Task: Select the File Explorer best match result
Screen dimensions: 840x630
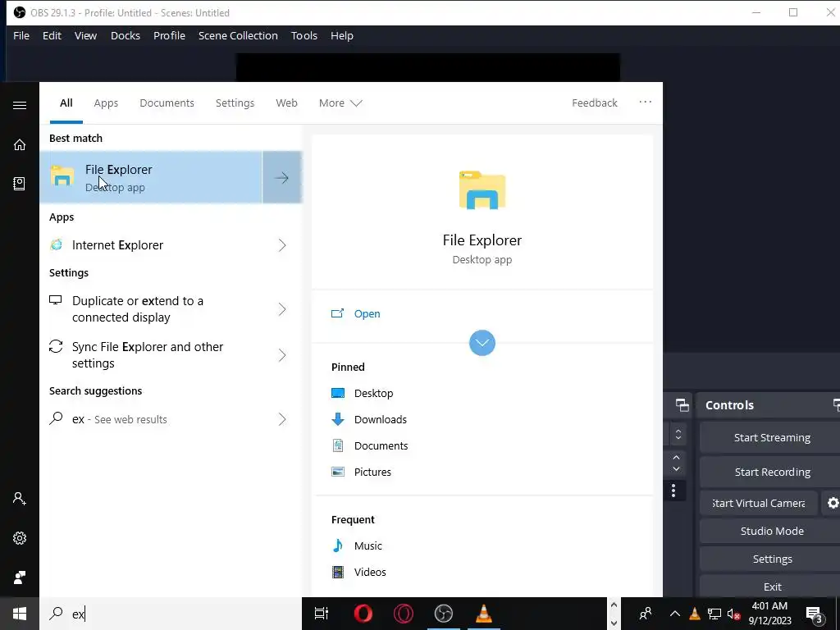Action: [151, 177]
